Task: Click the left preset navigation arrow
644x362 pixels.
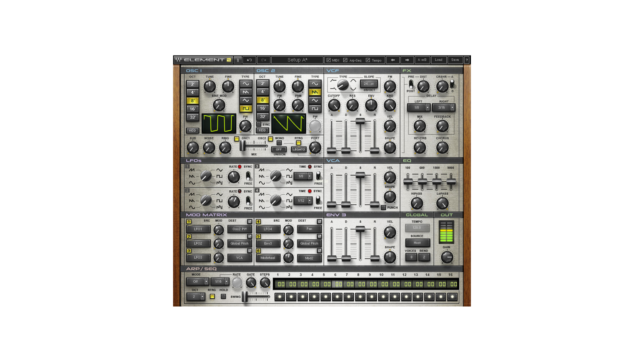Action: point(392,60)
